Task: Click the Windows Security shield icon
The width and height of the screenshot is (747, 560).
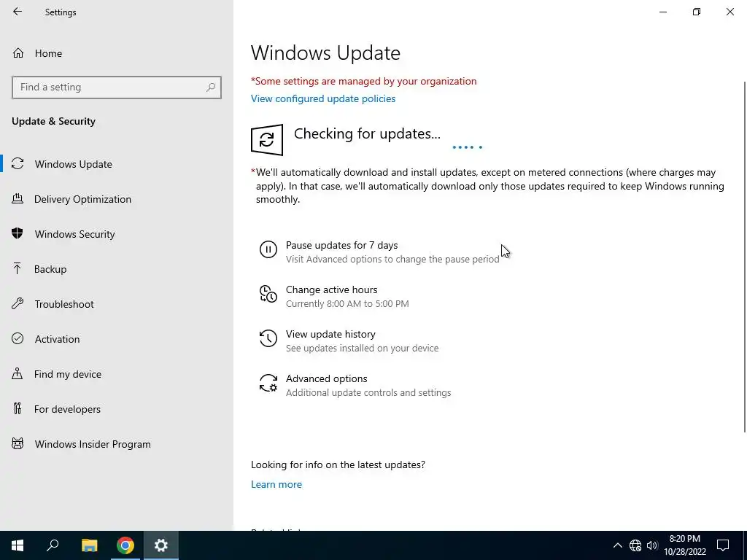Action: coord(18,233)
